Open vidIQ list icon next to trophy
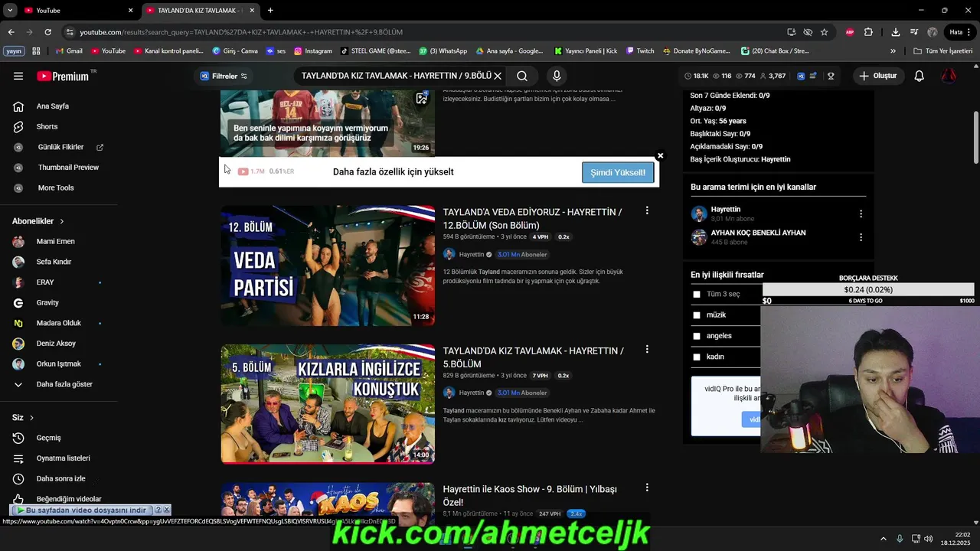980x551 pixels. [x=813, y=76]
